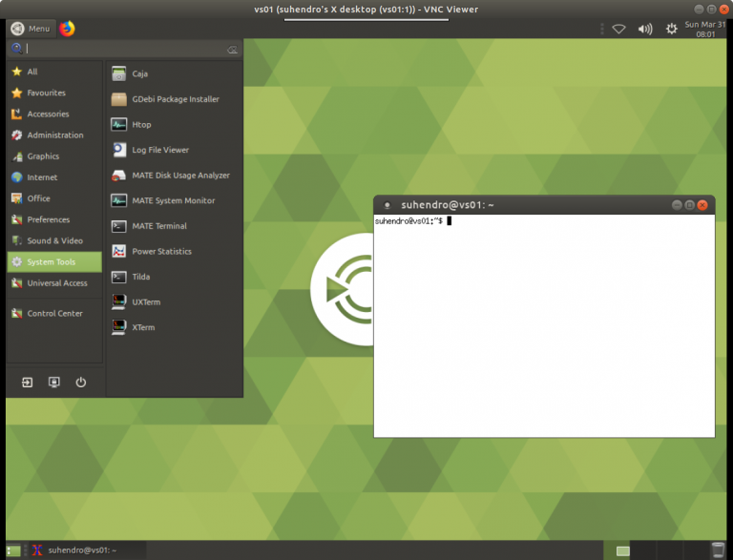Open the date and time clock in panel
The image size is (733, 560).
tap(705, 29)
